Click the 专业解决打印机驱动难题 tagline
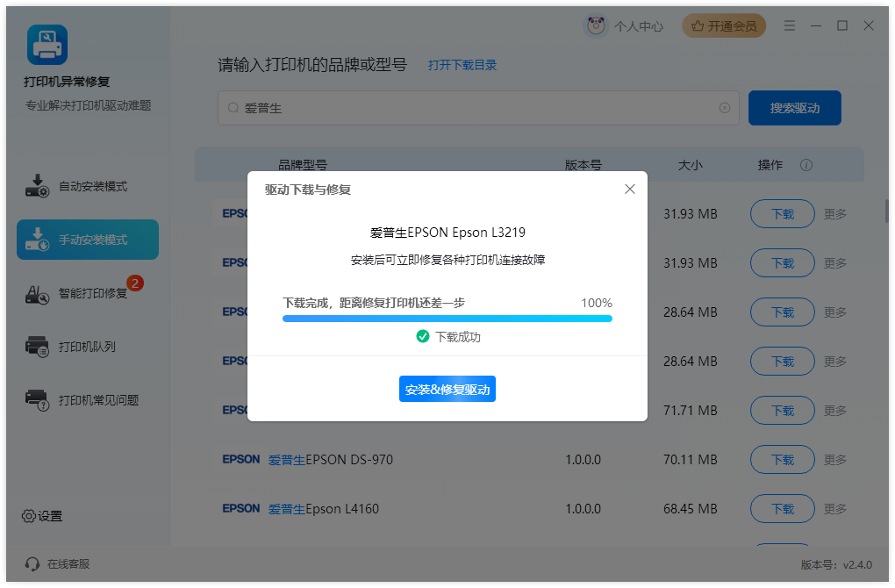 click(x=88, y=105)
